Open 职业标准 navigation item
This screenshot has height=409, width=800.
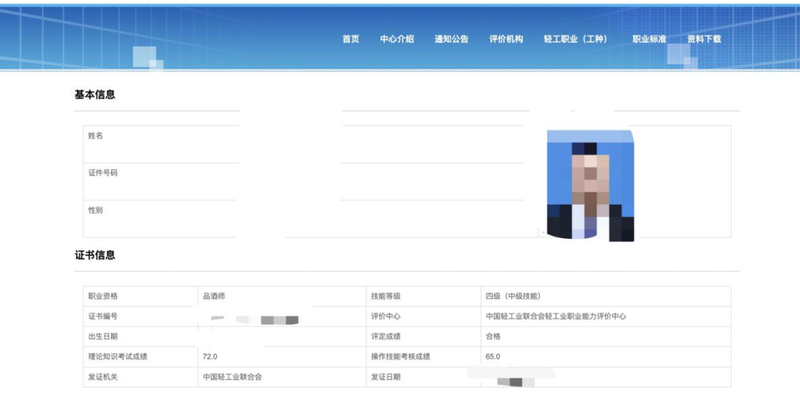(x=649, y=39)
